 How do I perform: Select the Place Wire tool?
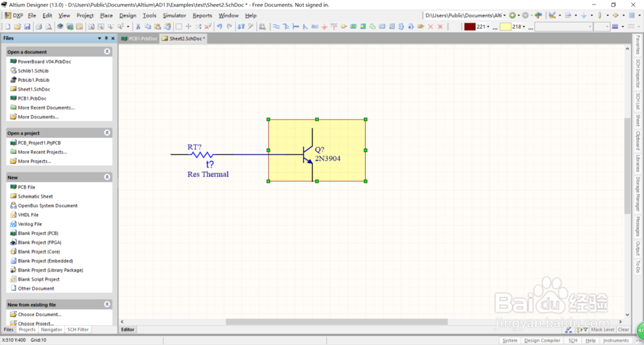[x=276, y=26]
